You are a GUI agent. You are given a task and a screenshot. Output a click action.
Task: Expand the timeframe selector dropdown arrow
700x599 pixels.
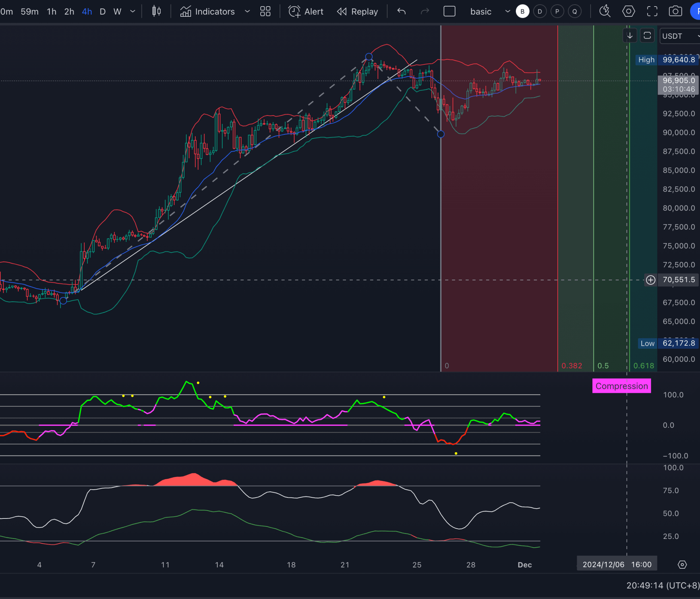[x=133, y=11]
